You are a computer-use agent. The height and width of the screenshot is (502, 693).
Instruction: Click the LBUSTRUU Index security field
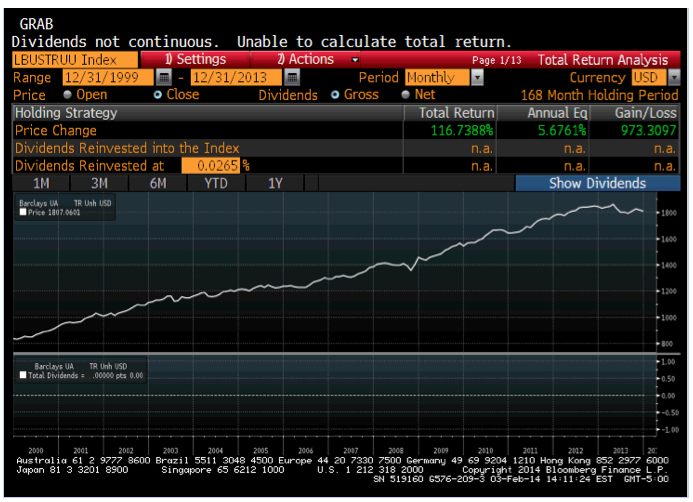click(x=72, y=60)
